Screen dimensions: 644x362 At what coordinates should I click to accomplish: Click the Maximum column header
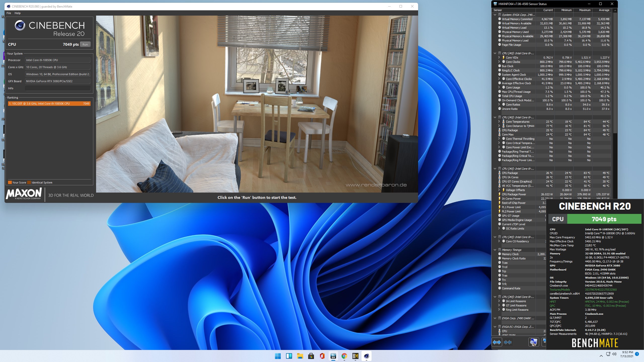point(583,10)
